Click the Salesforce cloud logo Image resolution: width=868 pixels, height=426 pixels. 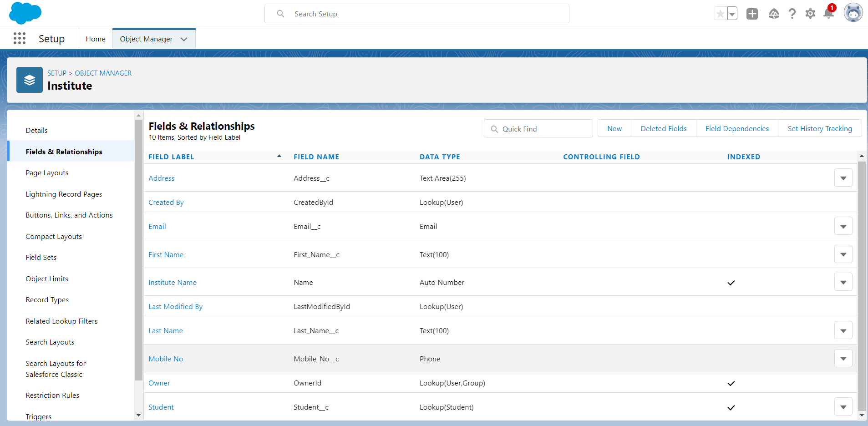pyautogui.click(x=25, y=13)
